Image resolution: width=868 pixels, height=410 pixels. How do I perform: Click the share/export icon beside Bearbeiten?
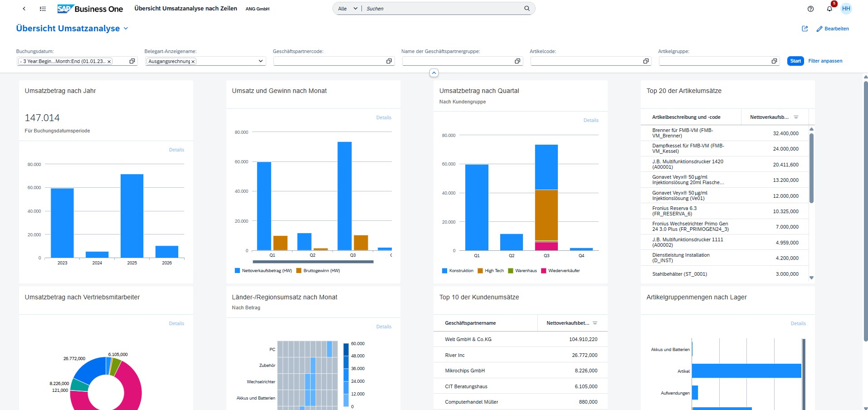click(805, 29)
